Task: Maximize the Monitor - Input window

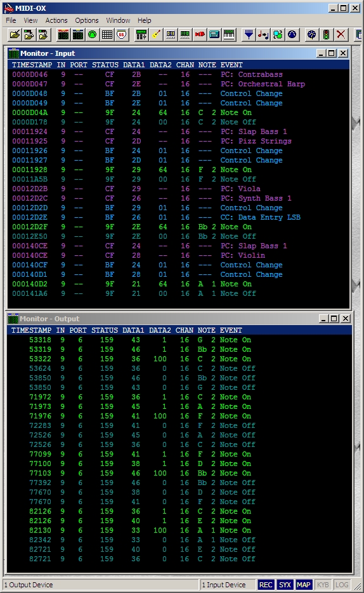Action: coord(332,53)
